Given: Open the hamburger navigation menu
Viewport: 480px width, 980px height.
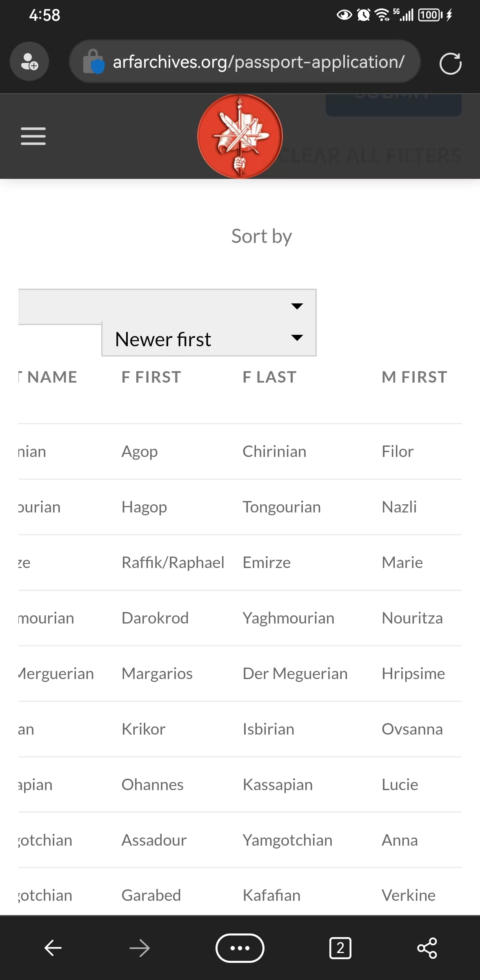Looking at the screenshot, I should tap(33, 136).
